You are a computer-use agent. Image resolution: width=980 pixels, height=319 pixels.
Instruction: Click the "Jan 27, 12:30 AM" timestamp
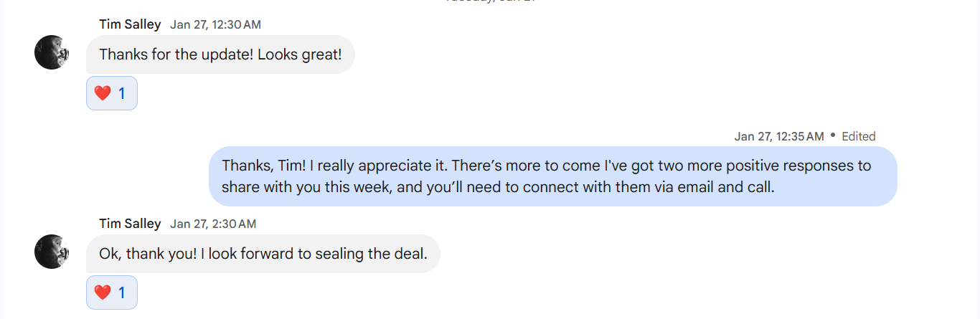pos(215,25)
